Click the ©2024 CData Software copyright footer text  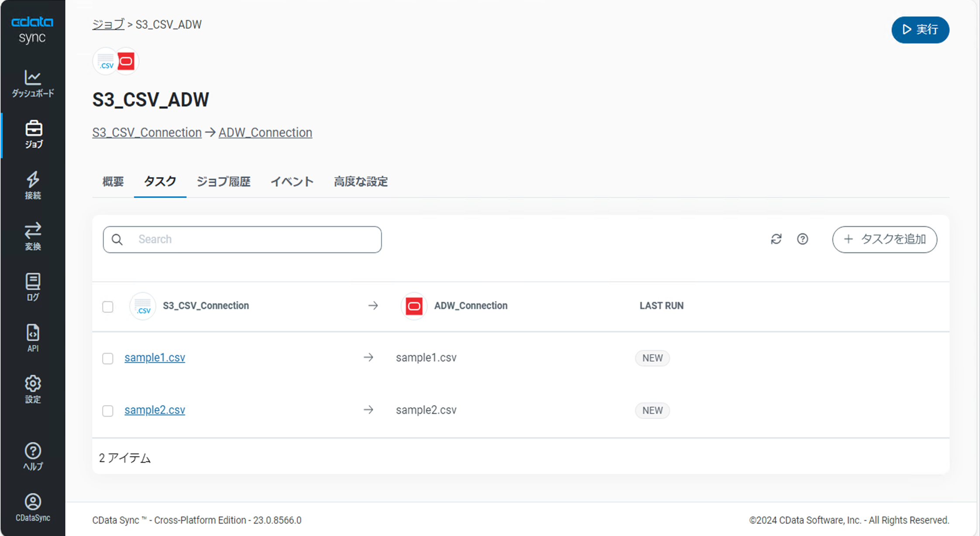[849, 520]
